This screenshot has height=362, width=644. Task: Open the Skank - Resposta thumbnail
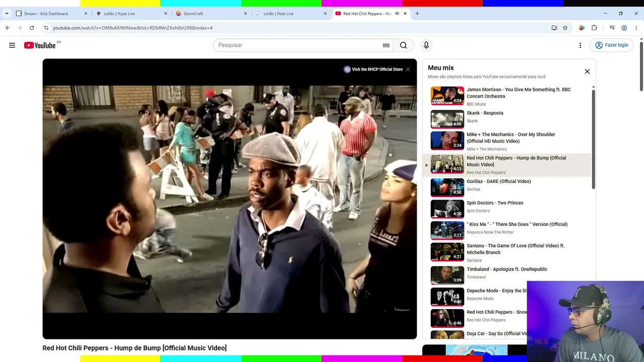[x=447, y=119]
